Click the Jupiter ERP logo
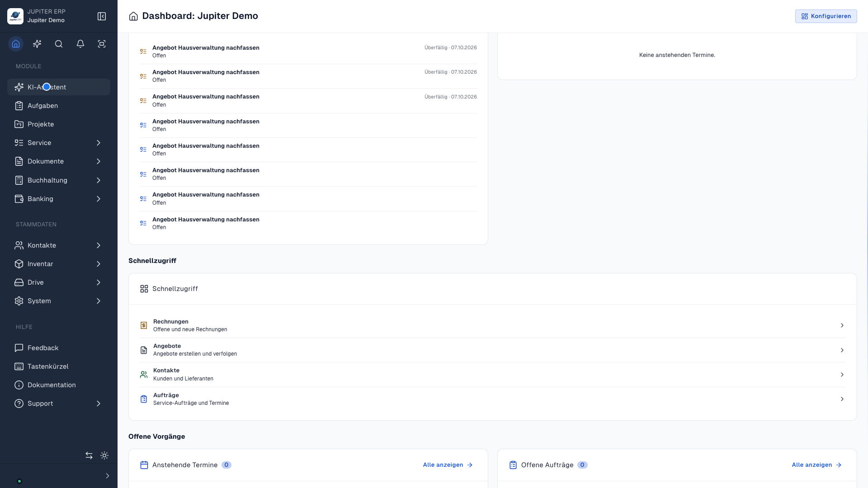868x488 pixels. point(15,16)
